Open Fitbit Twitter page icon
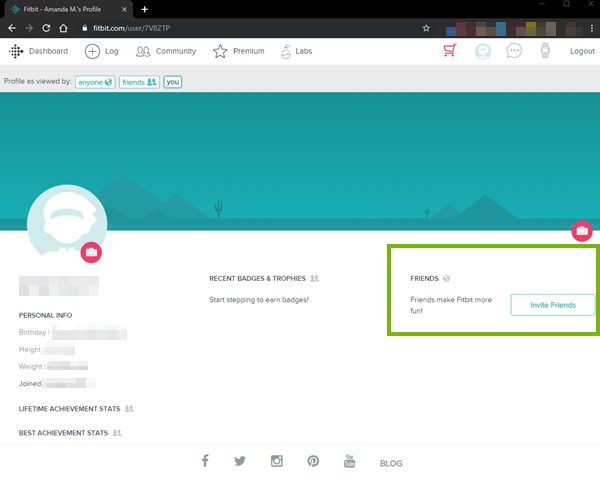This screenshot has height=481, width=600. 240,461
